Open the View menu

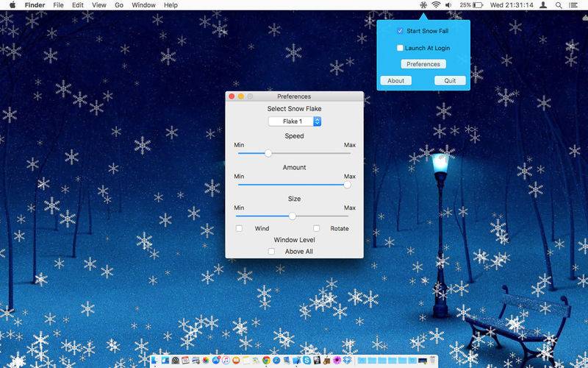(99, 5)
